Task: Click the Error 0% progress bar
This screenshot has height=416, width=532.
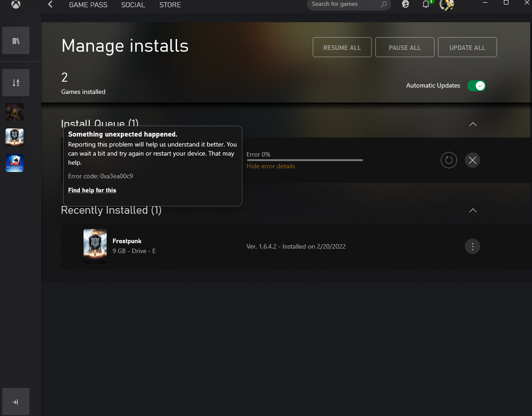Action: tap(305, 160)
